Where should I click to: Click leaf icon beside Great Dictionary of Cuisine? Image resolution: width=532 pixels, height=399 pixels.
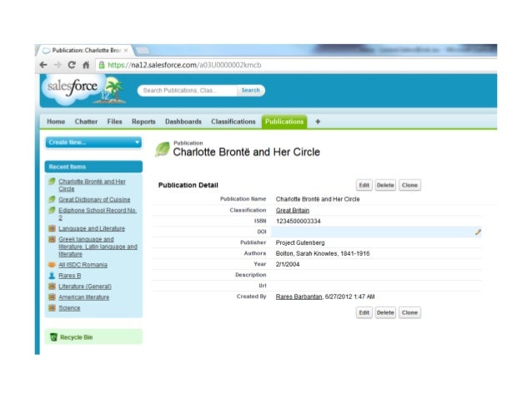pyautogui.click(x=52, y=199)
